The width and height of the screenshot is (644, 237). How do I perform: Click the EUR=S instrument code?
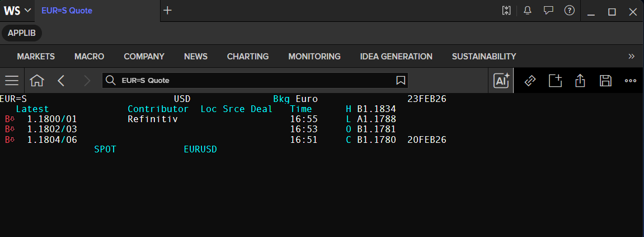(13, 99)
